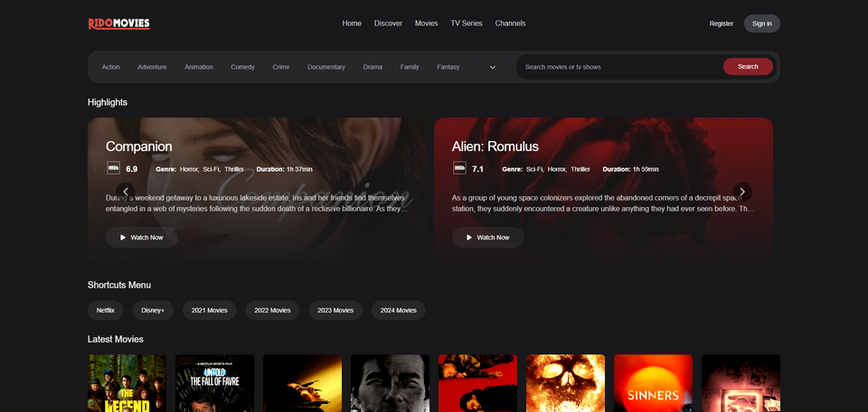Open the Movies menu item
This screenshot has width=868, height=412.
point(426,23)
